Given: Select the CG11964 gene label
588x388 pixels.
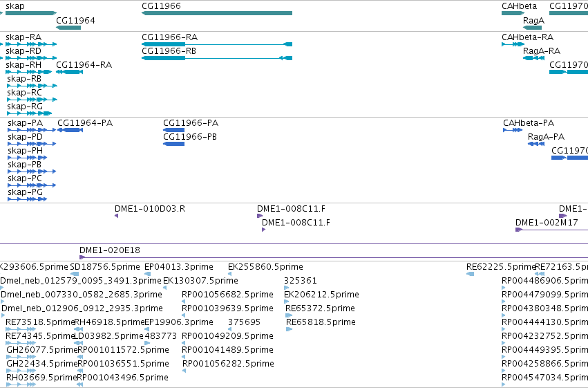Looking at the screenshot, I should (x=75, y=20).
